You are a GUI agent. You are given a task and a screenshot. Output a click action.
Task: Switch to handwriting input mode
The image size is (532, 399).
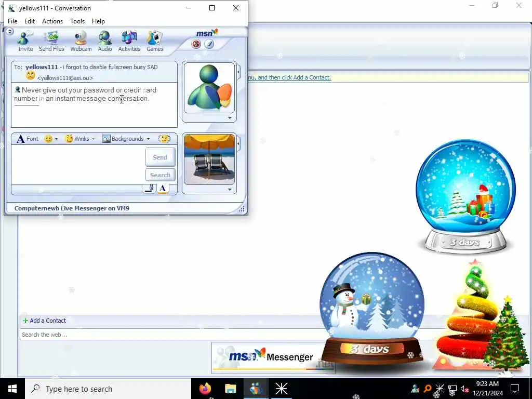click(x=149, y=189)
